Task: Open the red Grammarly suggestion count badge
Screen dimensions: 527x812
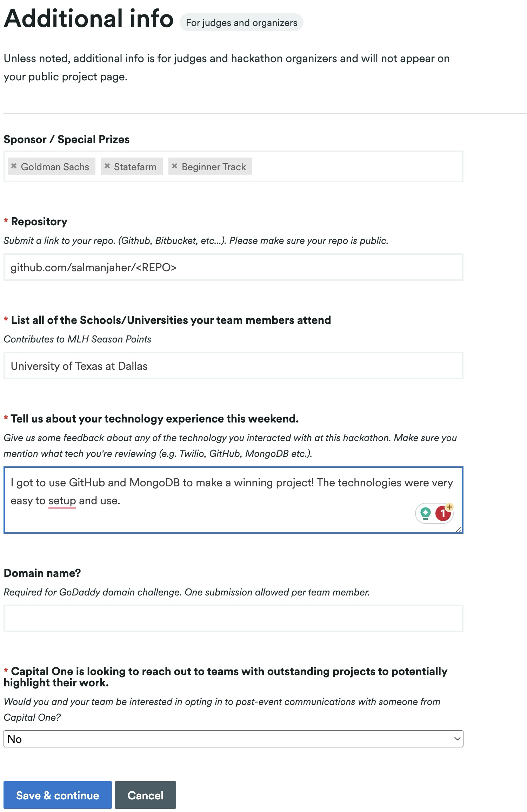Action: point(443,514)
